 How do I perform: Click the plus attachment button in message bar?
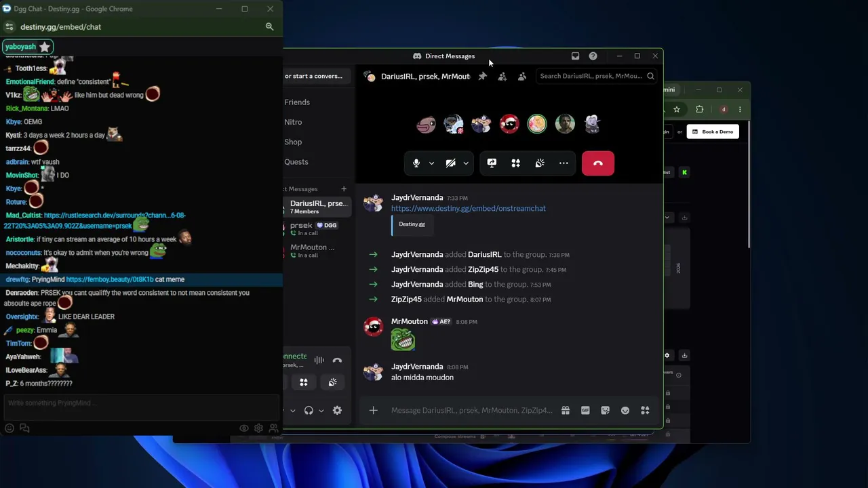pyautogui.click(x=373, y=411)
